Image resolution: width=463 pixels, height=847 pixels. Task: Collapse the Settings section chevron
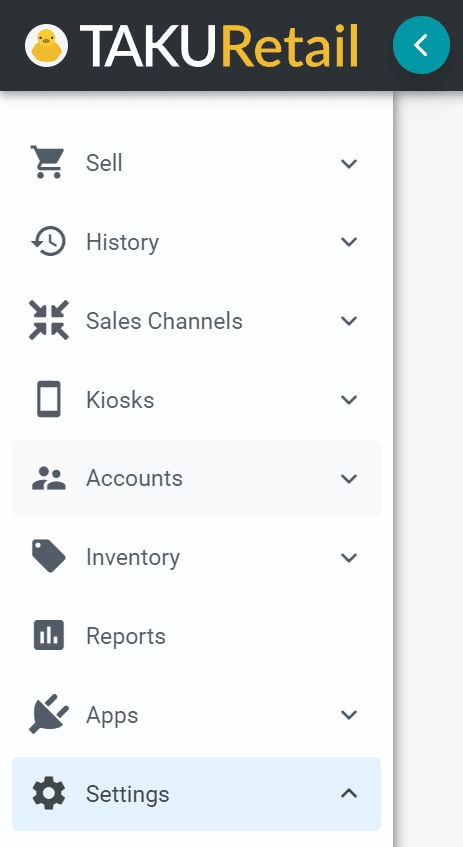click(x=349, y=793)
